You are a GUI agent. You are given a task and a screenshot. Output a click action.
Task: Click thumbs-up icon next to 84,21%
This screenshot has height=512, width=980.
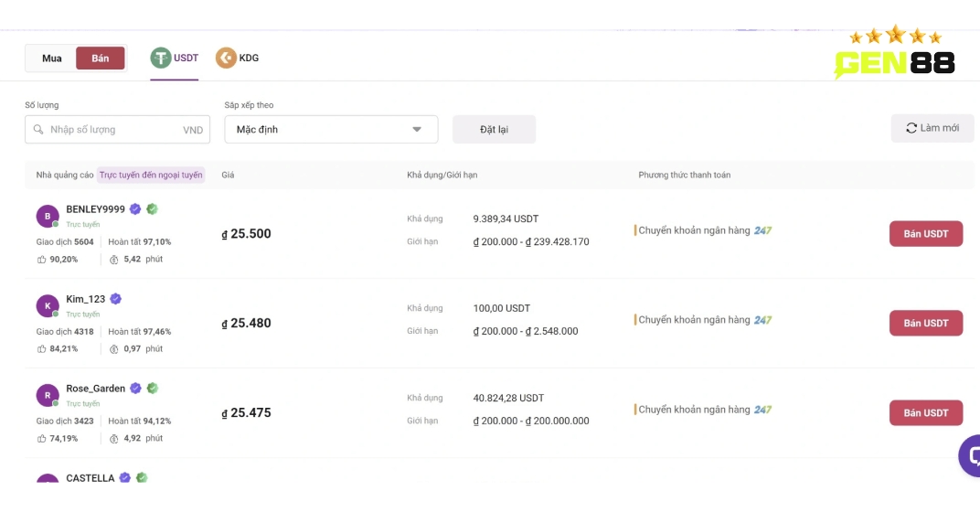point(41,349)
